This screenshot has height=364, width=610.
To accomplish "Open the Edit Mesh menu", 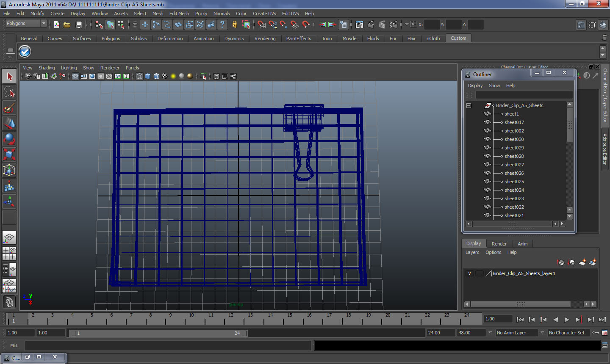I will tap(179, 14).
